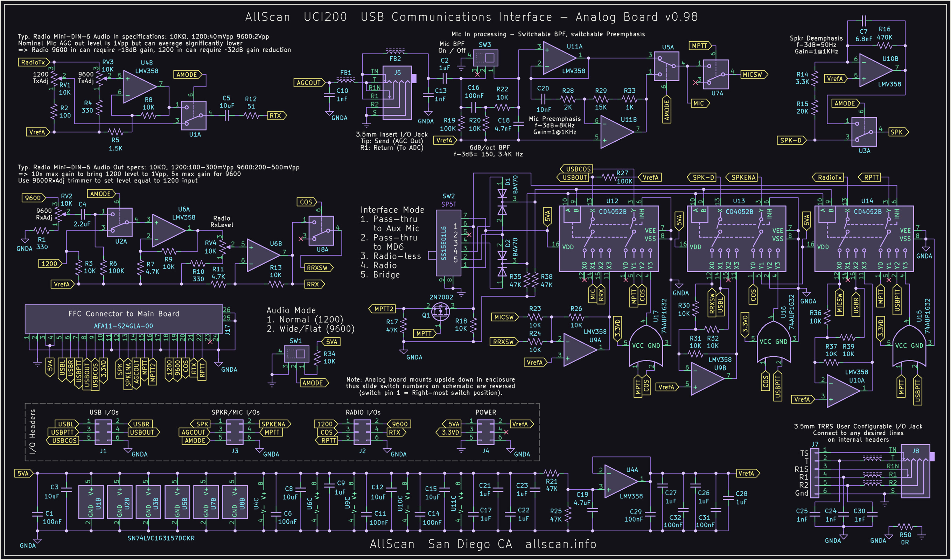Screen dimensions: 951x560
Task: Open the allscan.info link text
Action: tap(560, 544)
